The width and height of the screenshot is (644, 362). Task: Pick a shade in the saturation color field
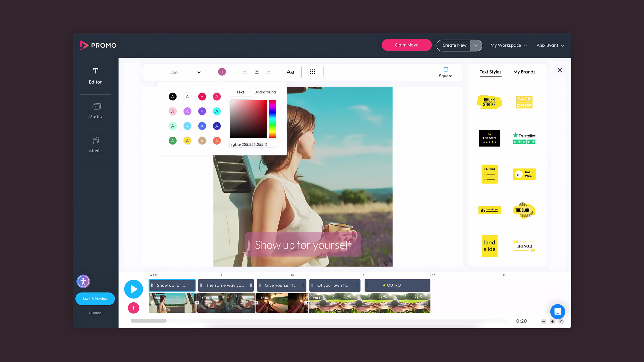click(248, 119)
